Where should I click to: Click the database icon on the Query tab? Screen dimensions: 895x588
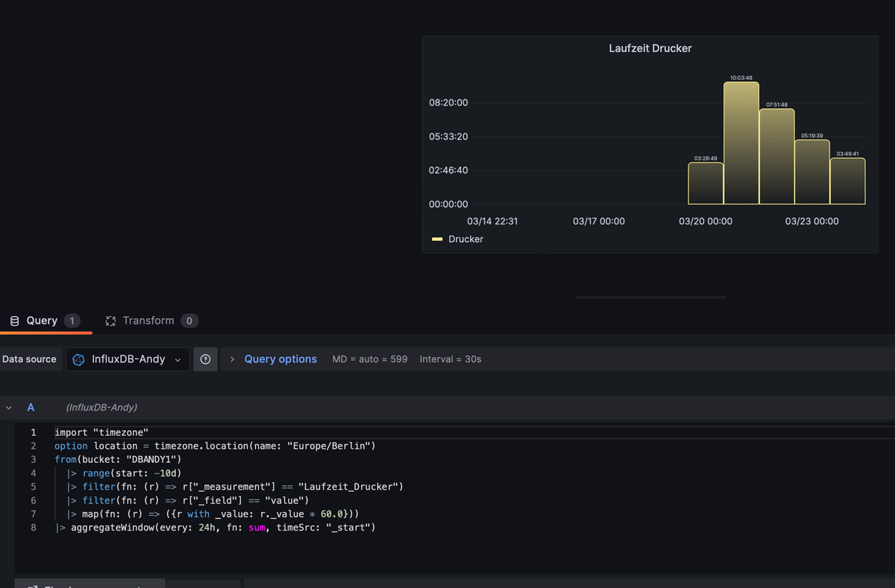pos(14,320)
